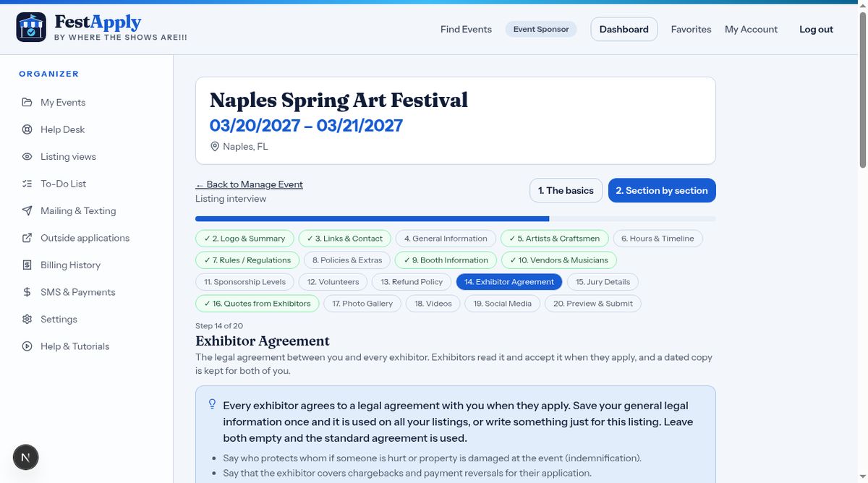This screenshot has height=483, width=868.
Task: Open the Mailing & Texting paper-plane icon
Action: click(x=27, y=210)
